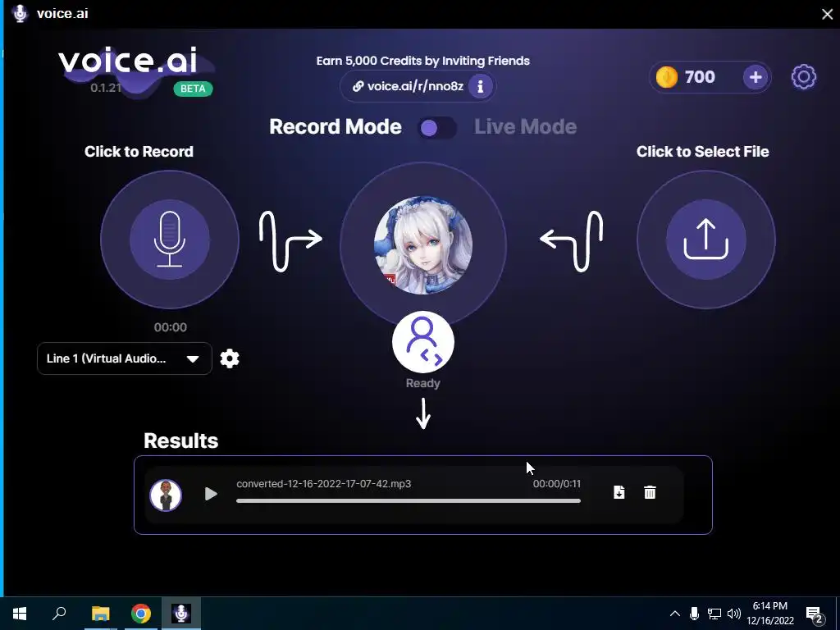Open network settings from the tray
Image resolution: width=840 pixels, height=630 pixels.
[x=714, y=614]
